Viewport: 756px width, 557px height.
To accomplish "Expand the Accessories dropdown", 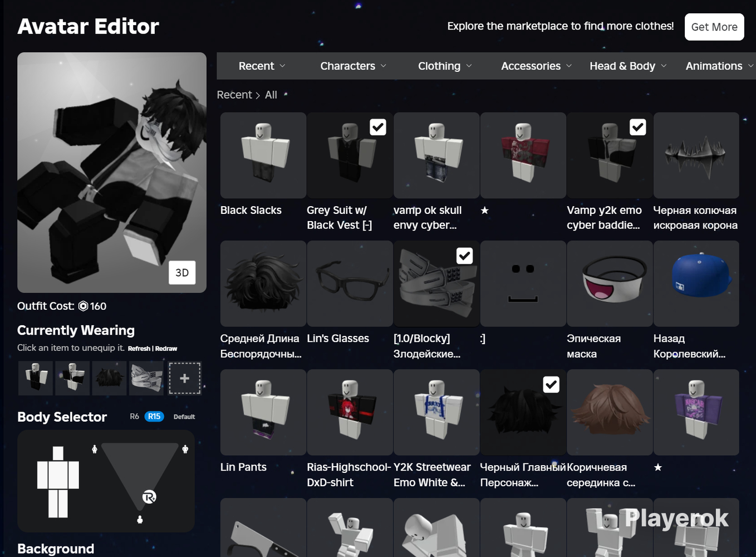I will [536, 66].
